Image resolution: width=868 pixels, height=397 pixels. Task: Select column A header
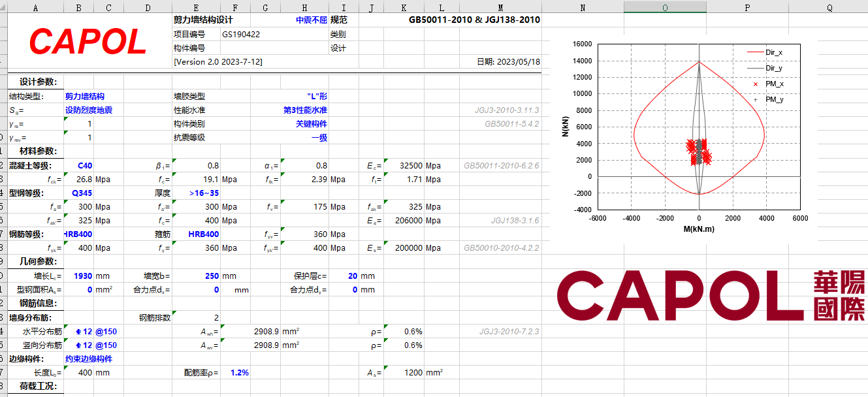click(35, 7)
